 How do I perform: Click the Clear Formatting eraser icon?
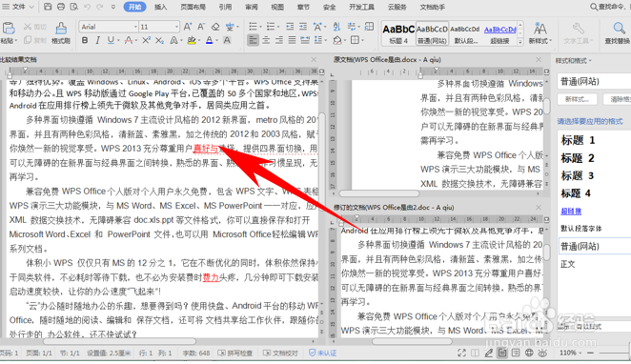(215, 27)
